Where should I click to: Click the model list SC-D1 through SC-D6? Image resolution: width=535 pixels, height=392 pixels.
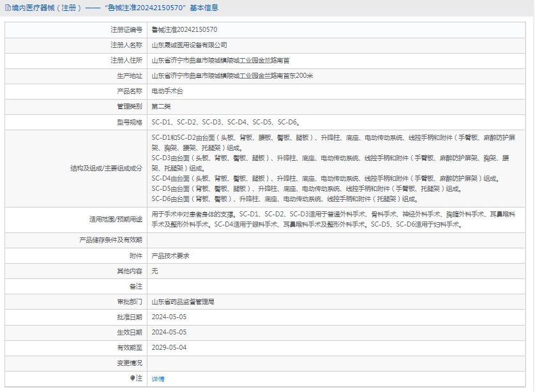(x=225, y=122)
